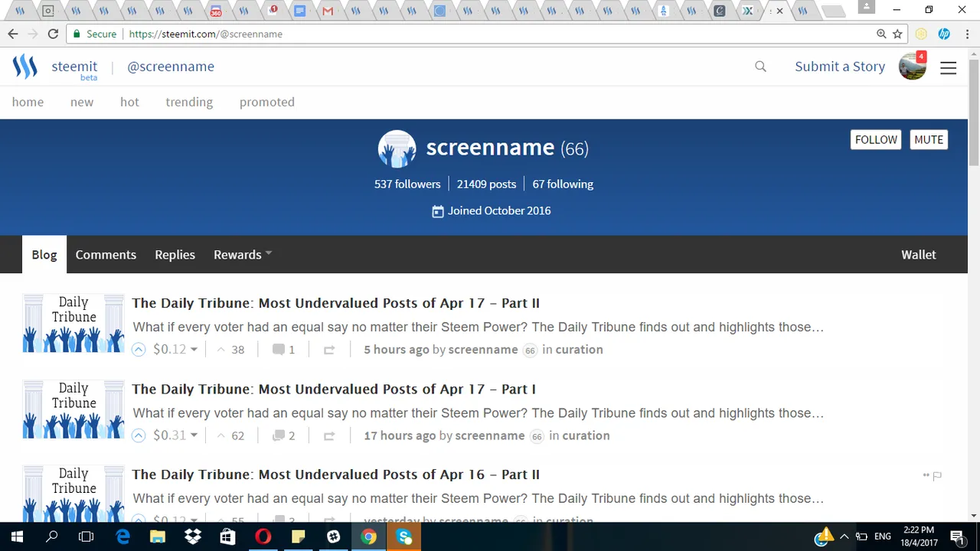Viewport: 980px width, 551px height.
Task: Switch to the 360 browser tab
Action: pos(216,11)
